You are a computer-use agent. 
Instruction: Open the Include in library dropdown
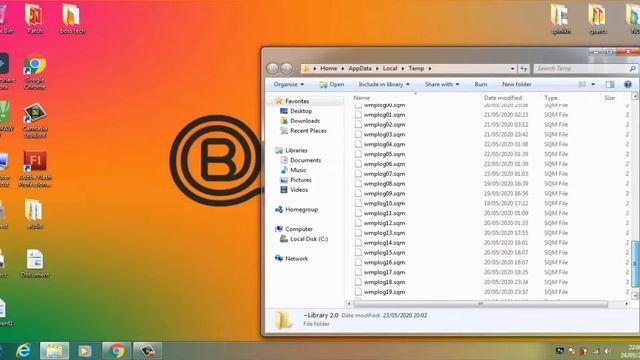click(x=384, y=84)
